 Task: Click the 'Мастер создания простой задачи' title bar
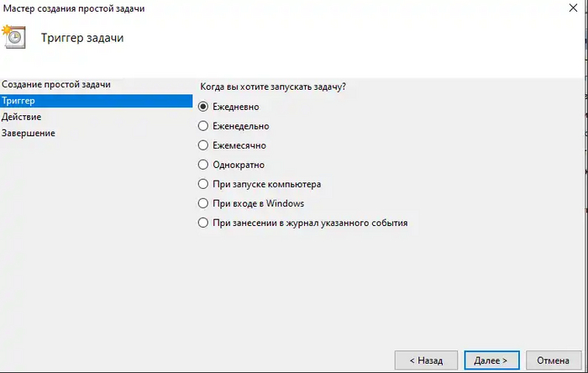(x=72, y=8)
